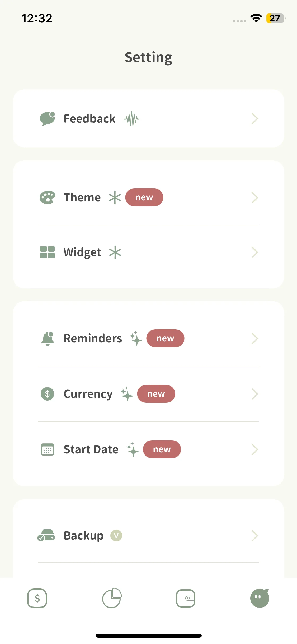The image size is (297, 644).
Task: Open Widget via its right chevron
Action: tap(254, 252)
